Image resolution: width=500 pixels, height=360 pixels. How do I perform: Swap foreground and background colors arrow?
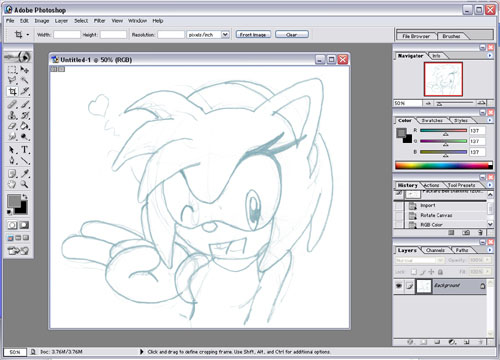[25, 197]
